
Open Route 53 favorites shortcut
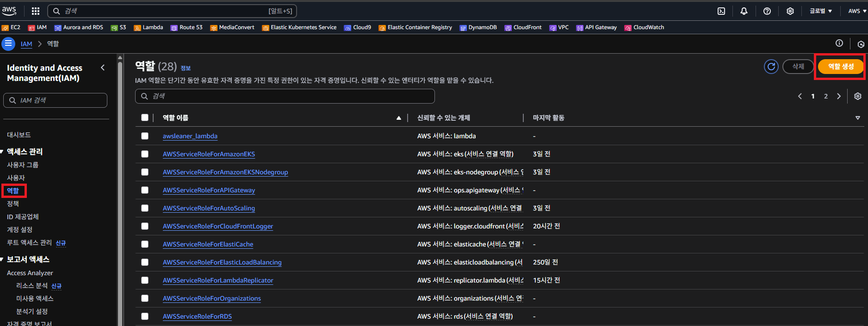pos(187,28)
